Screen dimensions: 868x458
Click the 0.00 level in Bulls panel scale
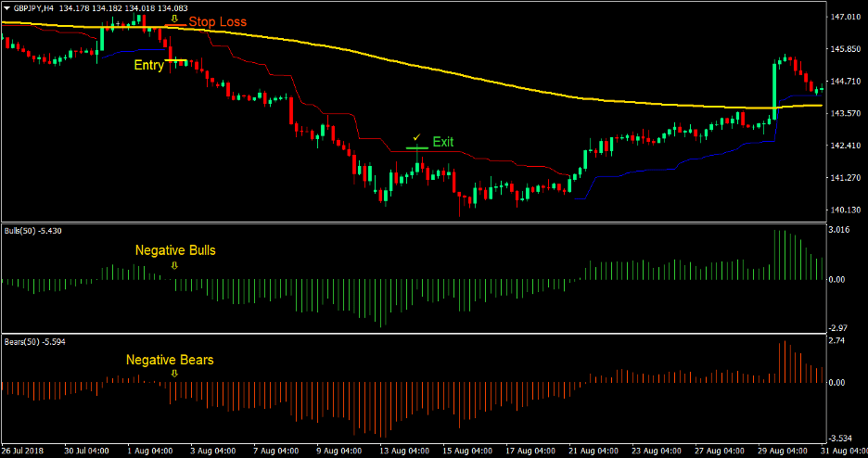837,280
